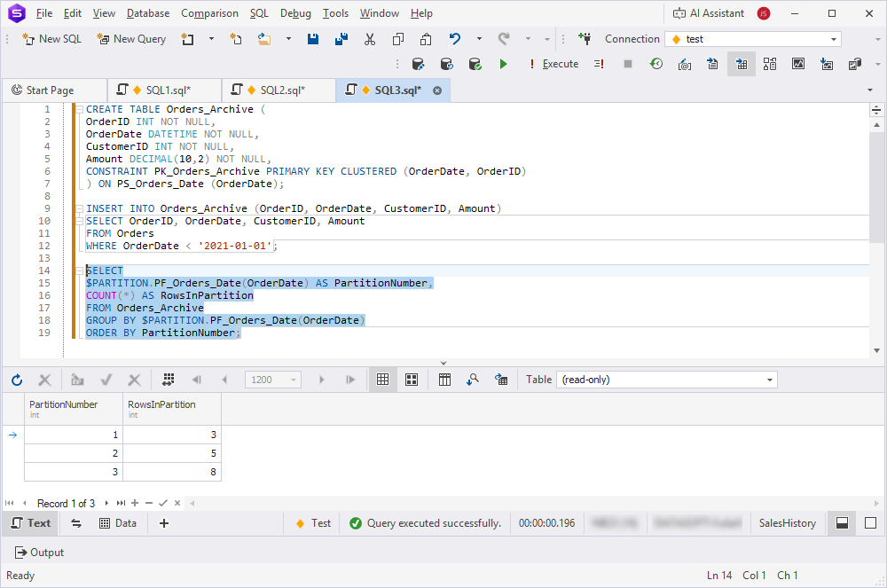Run the query with the green play icon
The image size is (887, 588).
click(504, 64)
